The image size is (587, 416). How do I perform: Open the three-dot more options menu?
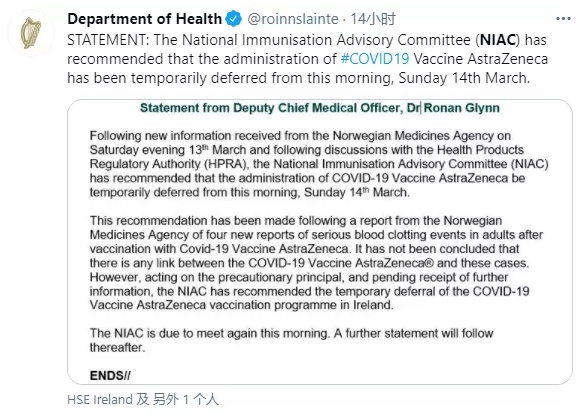[563, 18]
